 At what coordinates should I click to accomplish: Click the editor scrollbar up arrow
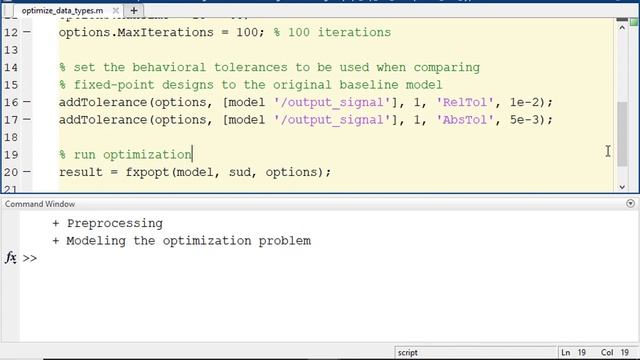(622, 28)
